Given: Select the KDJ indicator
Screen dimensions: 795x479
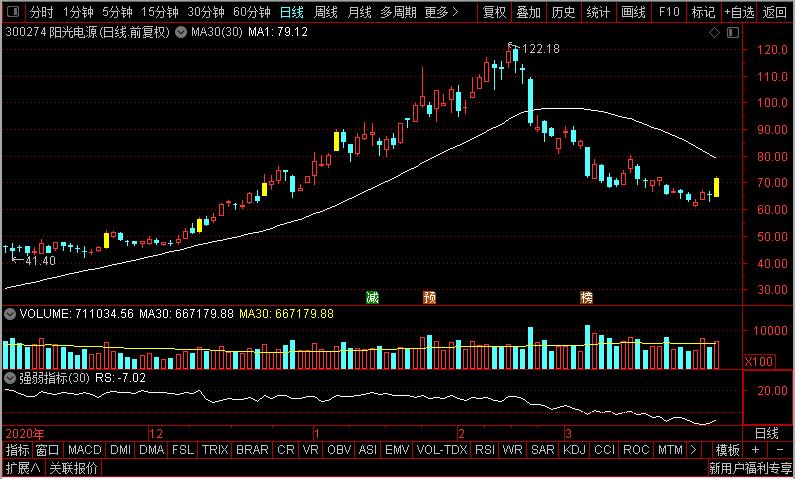Looking at the screenshot, I should tap(574, 450).
